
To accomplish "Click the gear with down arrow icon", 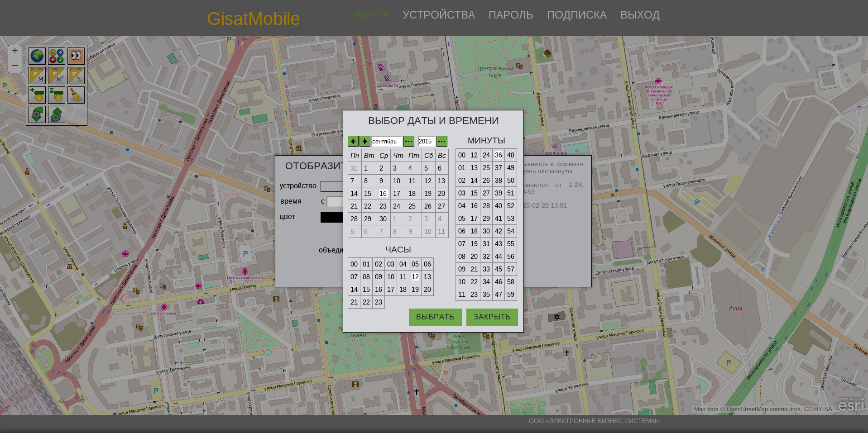I will click(x=37, y=114).
